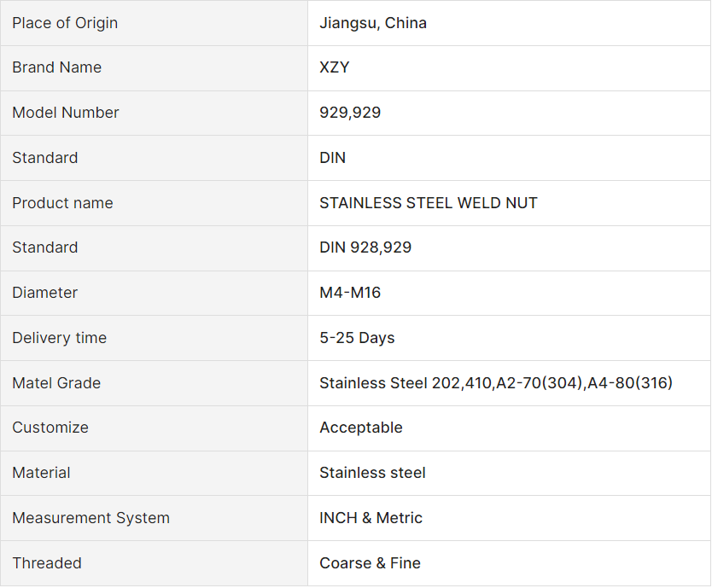Select the diameter value "M4-M16"
This screenshot has width=712, height=588.
pyautogui.click(x=350, y=293)
